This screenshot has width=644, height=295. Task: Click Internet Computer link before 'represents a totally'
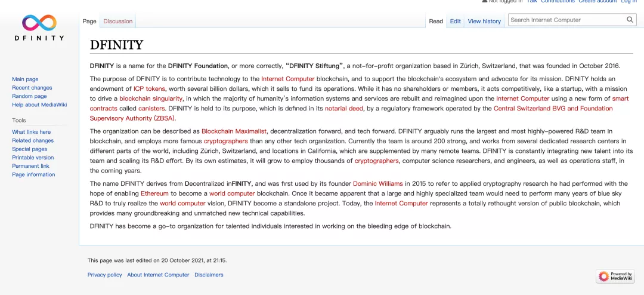401,203
